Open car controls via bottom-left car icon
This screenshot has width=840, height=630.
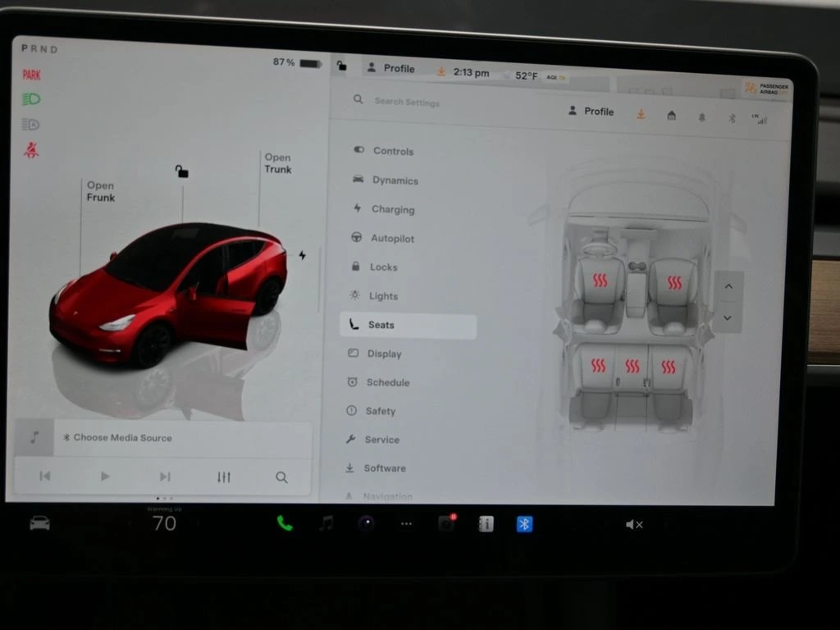(x=39, y=523)
